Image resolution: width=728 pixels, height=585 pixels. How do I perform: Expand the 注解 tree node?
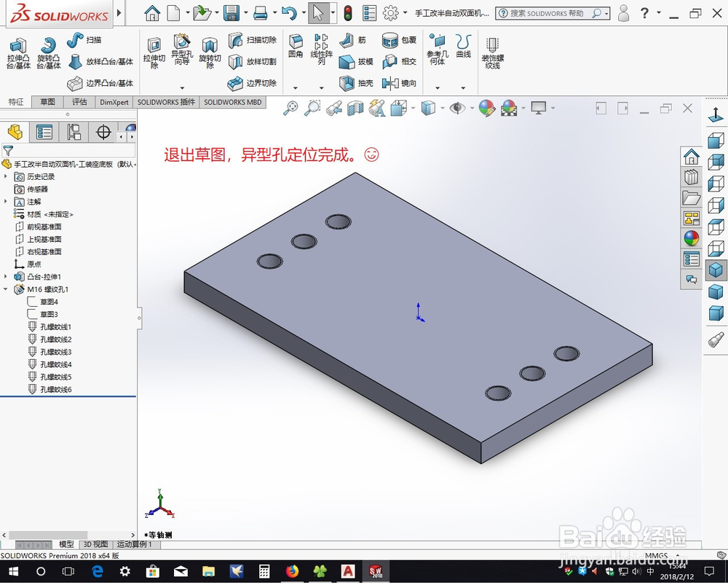click(6, 202)
